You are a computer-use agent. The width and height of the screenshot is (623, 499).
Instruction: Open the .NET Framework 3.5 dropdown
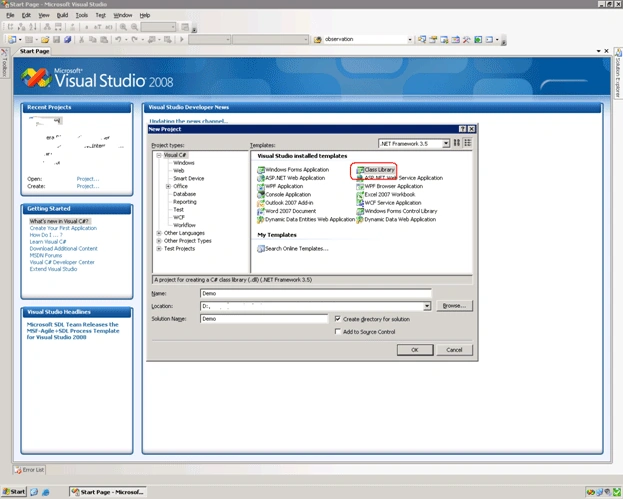click(x=446, y=143)
